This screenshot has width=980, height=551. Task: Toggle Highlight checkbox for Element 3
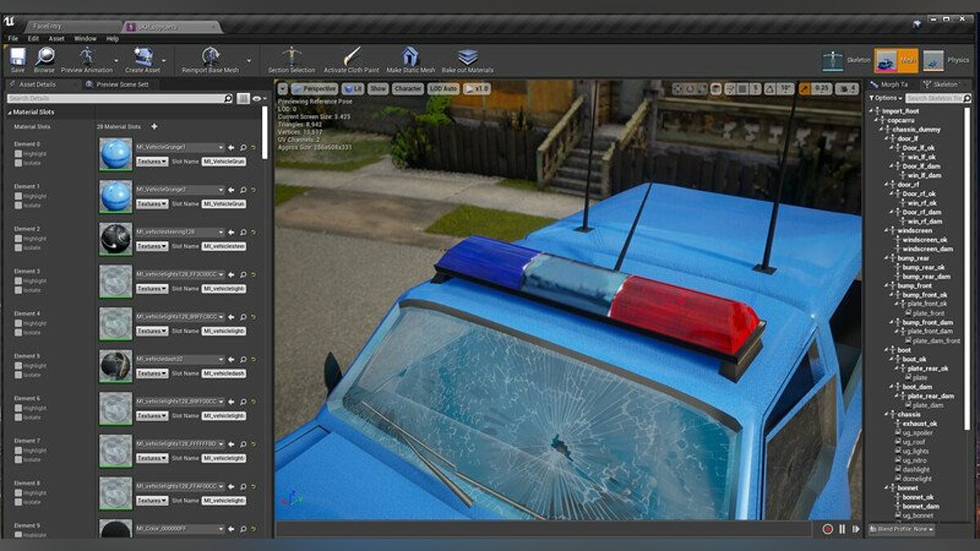[19, 281]
